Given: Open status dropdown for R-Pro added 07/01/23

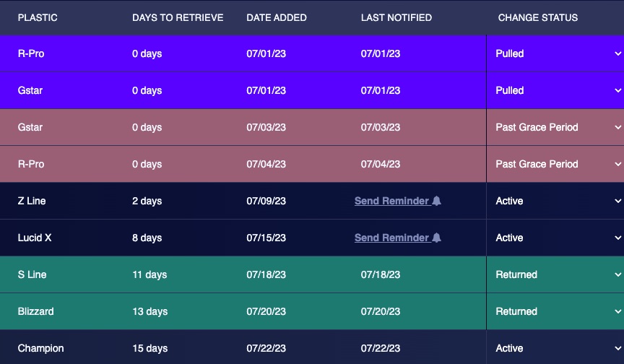Looking at the screenshot, I should (556, 54).
